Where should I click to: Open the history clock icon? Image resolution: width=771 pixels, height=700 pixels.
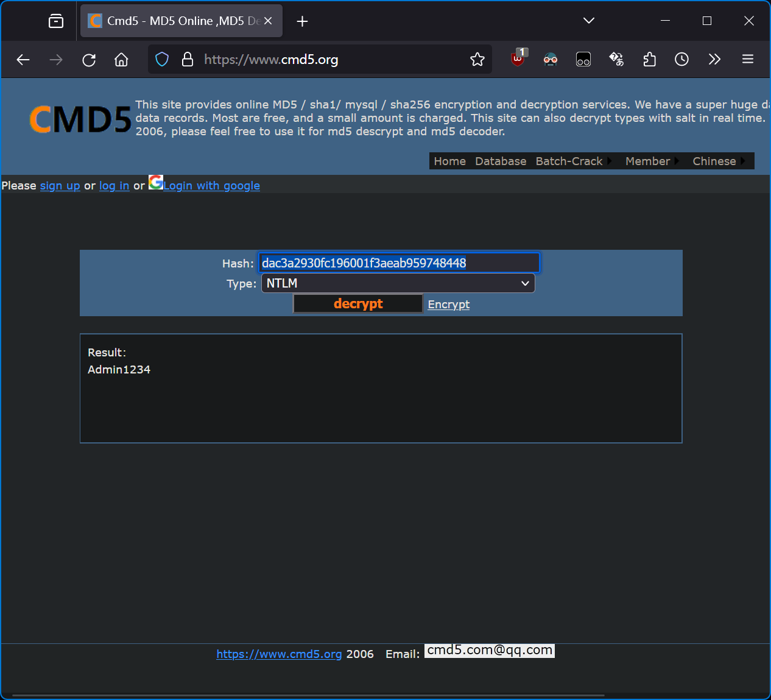coord(681,59)
